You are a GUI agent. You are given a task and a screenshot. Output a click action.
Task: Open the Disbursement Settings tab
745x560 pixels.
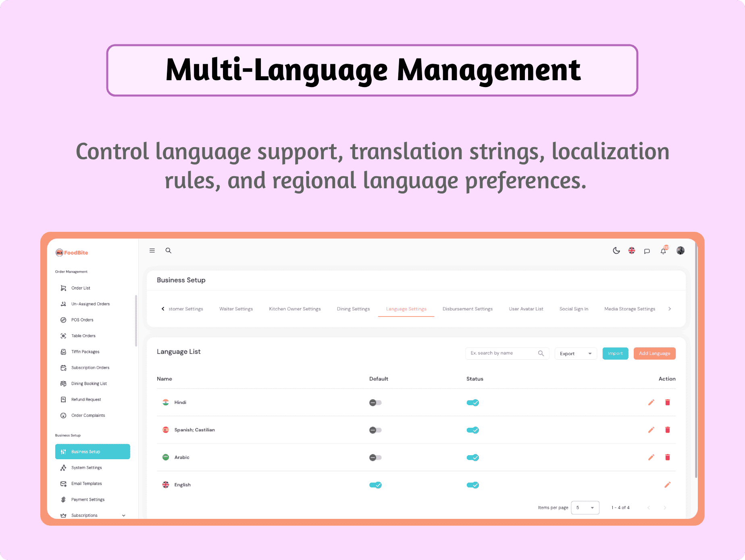[468, 309]
